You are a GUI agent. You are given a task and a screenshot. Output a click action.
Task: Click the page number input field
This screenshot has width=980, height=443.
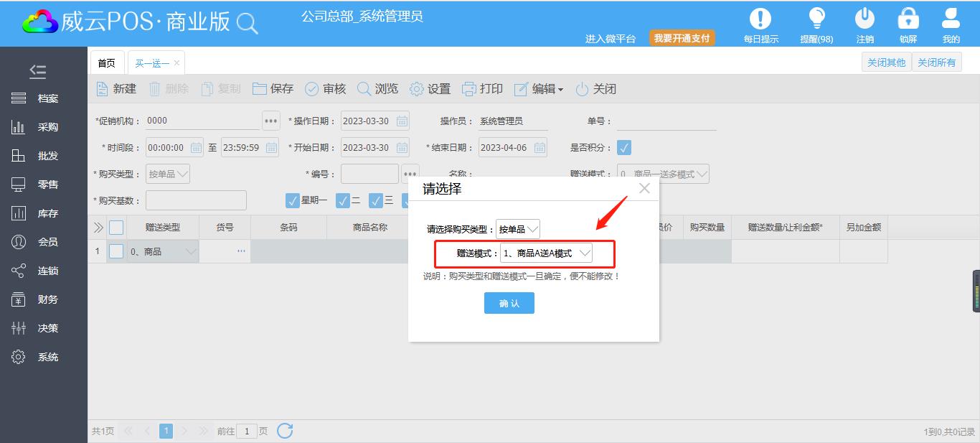(x=247, y=432)
